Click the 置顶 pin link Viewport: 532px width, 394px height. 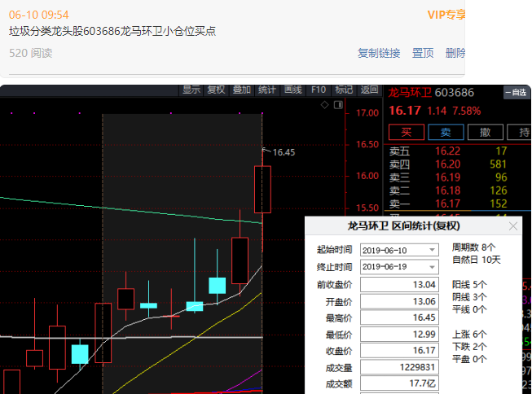click(423, 53)
